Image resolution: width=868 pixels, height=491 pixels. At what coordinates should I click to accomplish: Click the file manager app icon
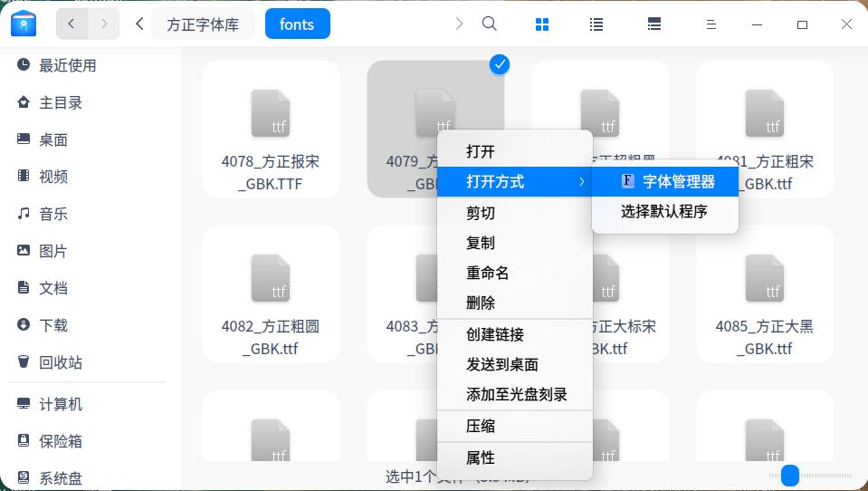[24, 24]
